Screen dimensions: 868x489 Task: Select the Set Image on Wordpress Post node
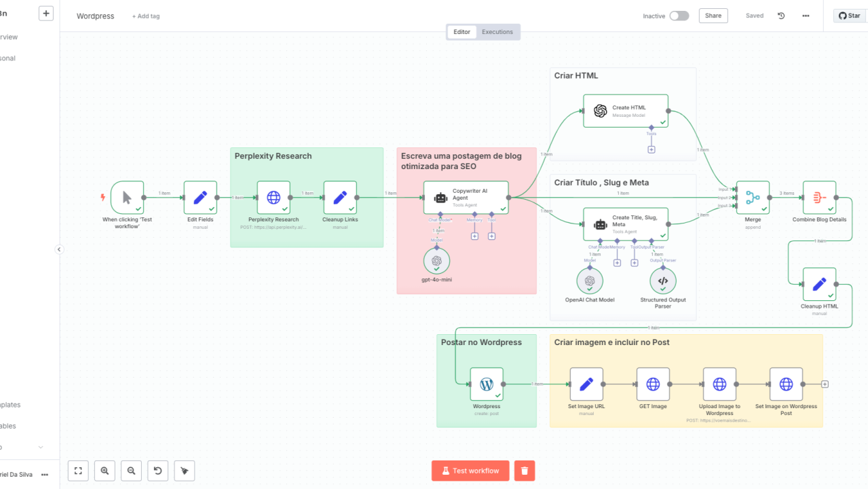click(x=786, y=384)
